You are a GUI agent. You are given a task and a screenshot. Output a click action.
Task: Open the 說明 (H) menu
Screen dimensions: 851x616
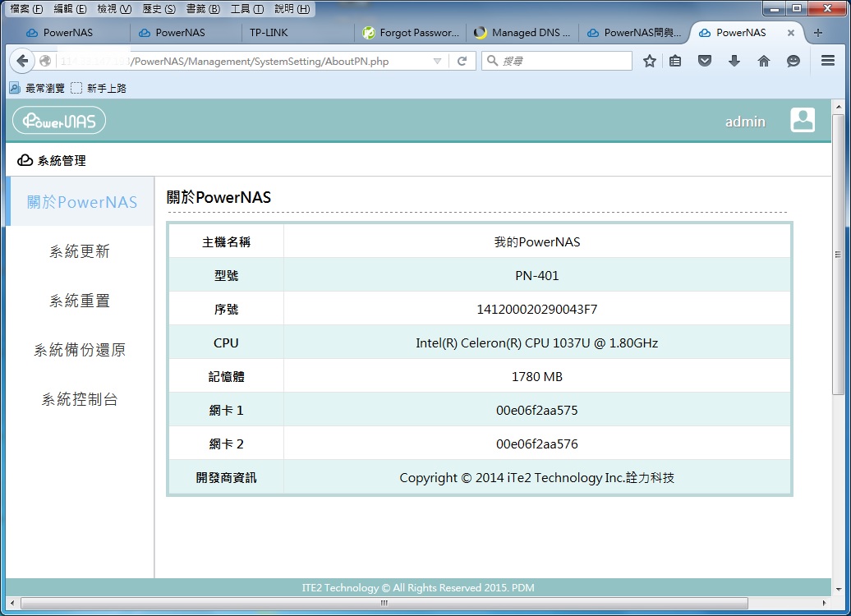(292, 9)
